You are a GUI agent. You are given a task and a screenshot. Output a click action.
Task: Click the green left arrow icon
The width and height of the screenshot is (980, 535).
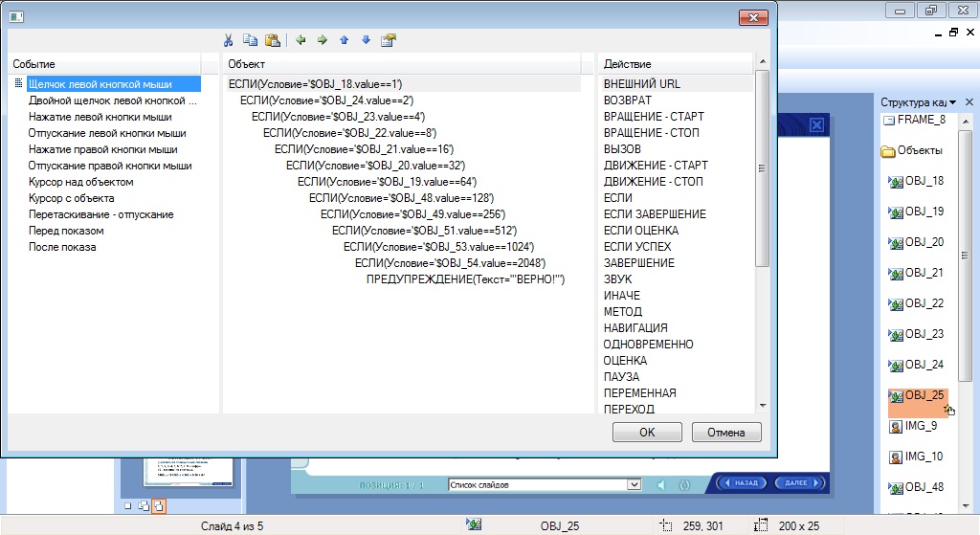coord(301,40)
